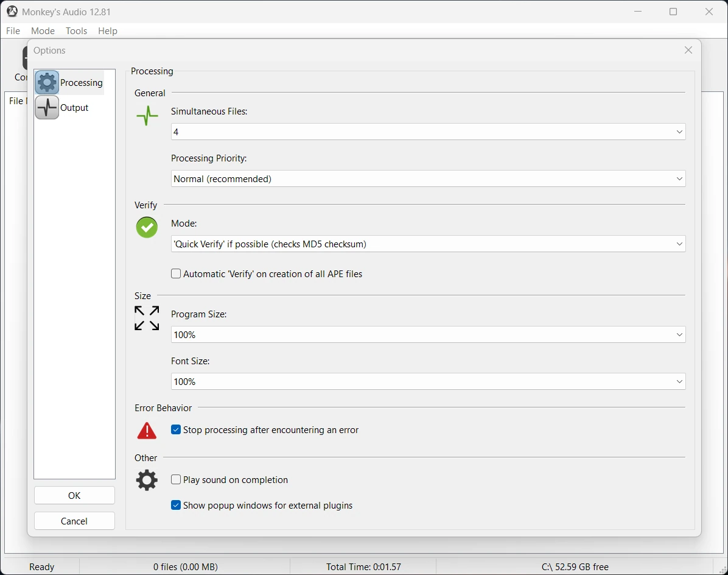Open the File menu

pyautogui.click(x=13, y=30)
